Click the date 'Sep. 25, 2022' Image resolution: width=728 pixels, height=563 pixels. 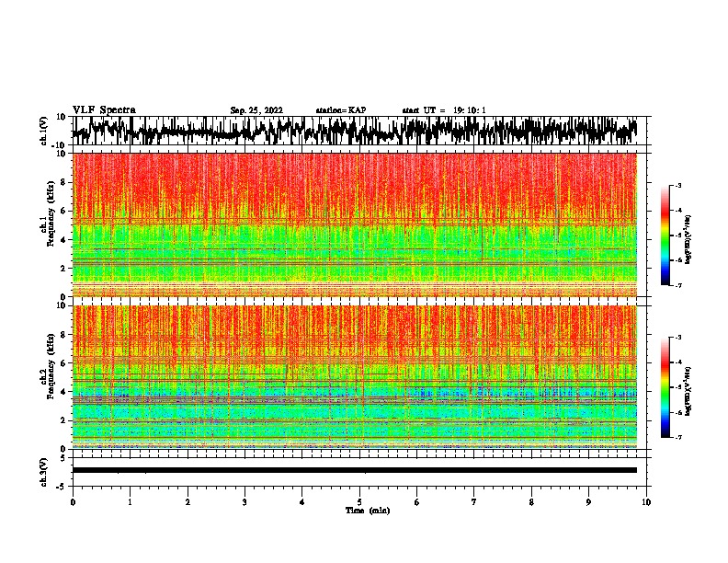pos(256,110)
